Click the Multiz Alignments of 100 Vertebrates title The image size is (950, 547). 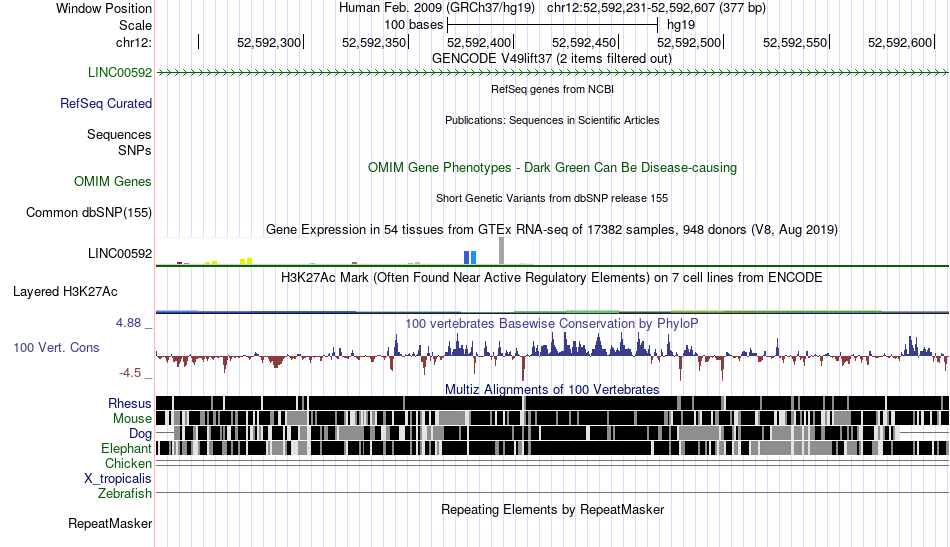click(552, 390)
